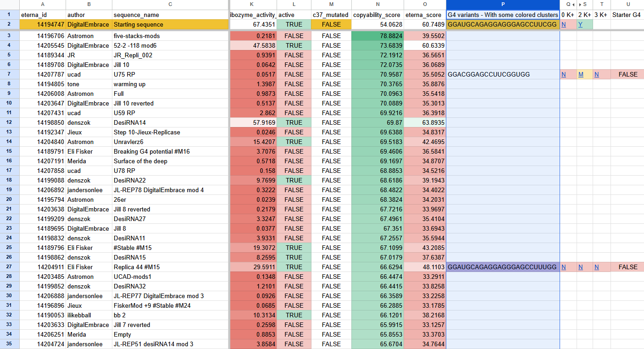This screenshot has height=349, width=644.
Task: Select the 'bb 2' sequence cell
Action: pyautogui.click(x=170, y=315)
